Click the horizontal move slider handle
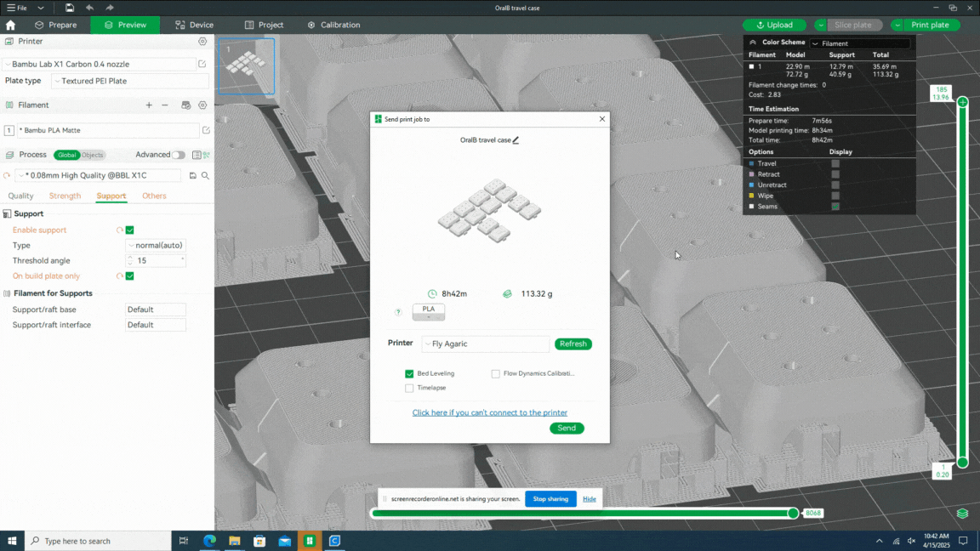Viewport: 980px width, 551px height. [793, 514]
